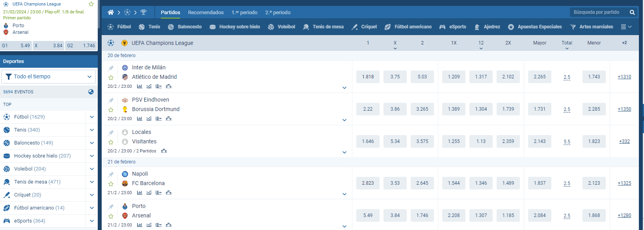Pin the Porto vs Arsenal match
The width and height of the screenshot is (644, 230).
click(x=111, y=207)
